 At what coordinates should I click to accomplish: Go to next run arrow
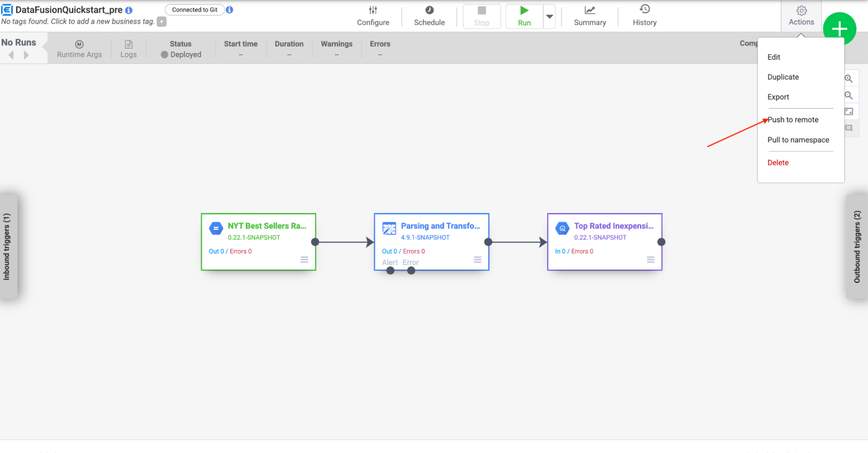[26, 55]
